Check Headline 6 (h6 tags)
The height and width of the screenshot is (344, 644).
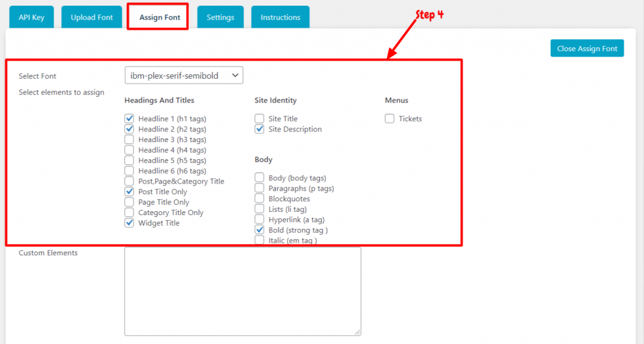(x=130, y=171)
